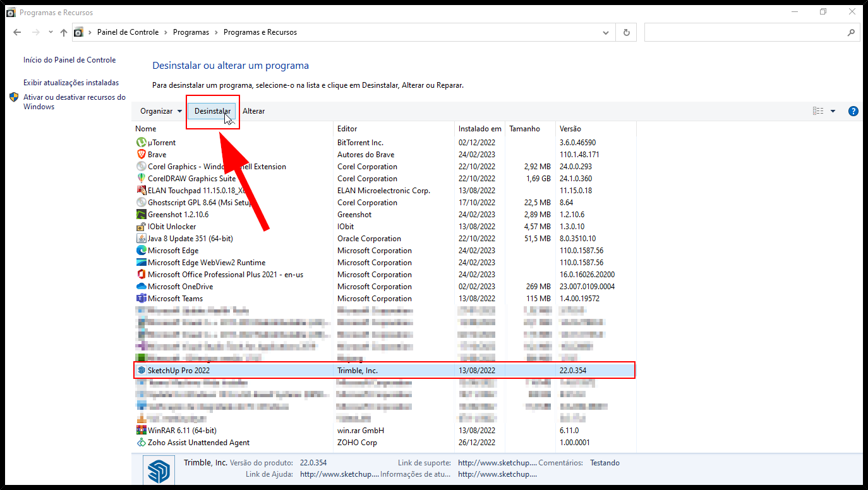
Task: Go up one level arrow
Action: (63, 32)
